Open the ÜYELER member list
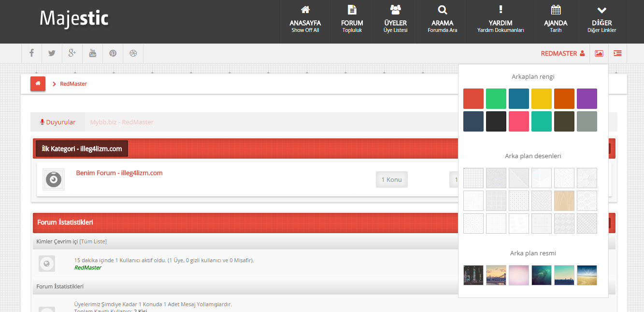 tap(395, 22)
